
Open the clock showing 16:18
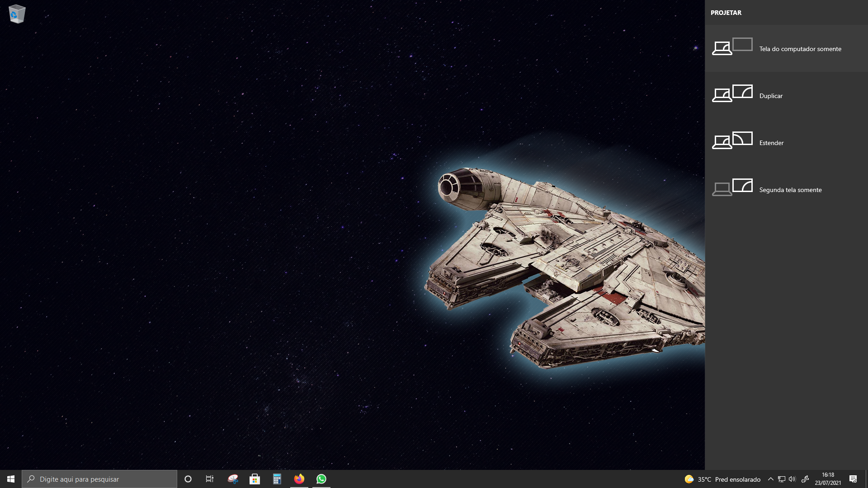point(828,479)
